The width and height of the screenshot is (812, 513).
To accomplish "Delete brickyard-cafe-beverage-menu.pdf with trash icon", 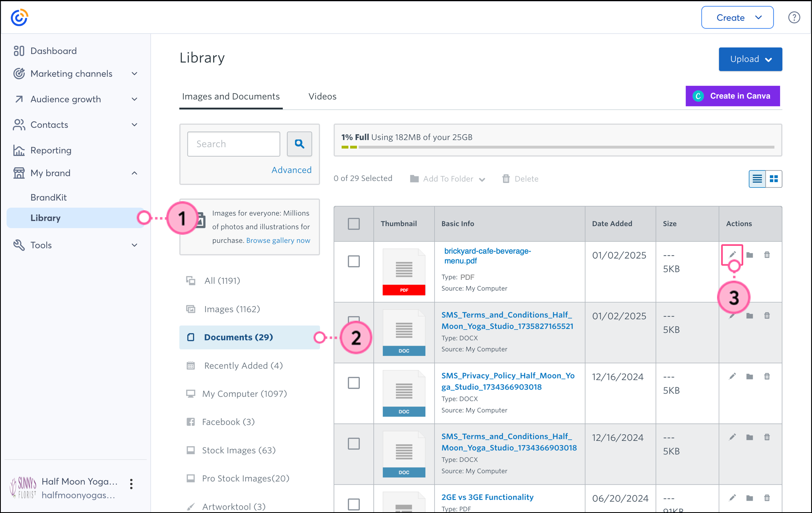I will pos(767,255).
